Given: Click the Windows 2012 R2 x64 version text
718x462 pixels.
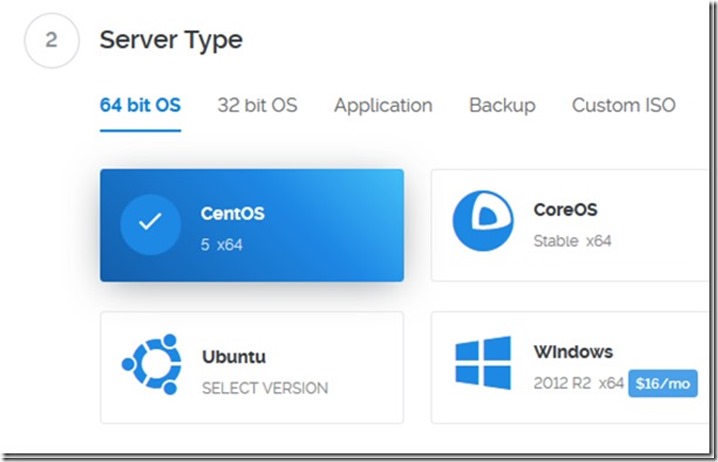Looking at the screenshot, I should [579, 382].
